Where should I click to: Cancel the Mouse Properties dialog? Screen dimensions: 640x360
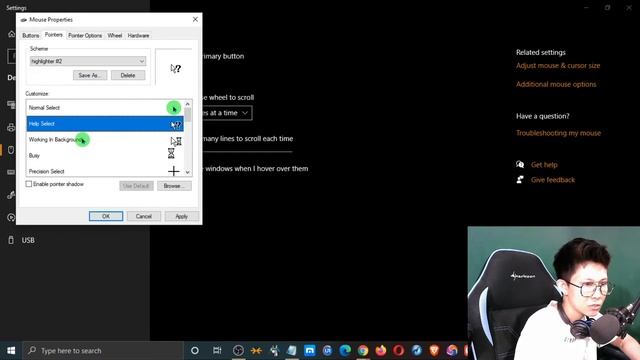[144, 216]
